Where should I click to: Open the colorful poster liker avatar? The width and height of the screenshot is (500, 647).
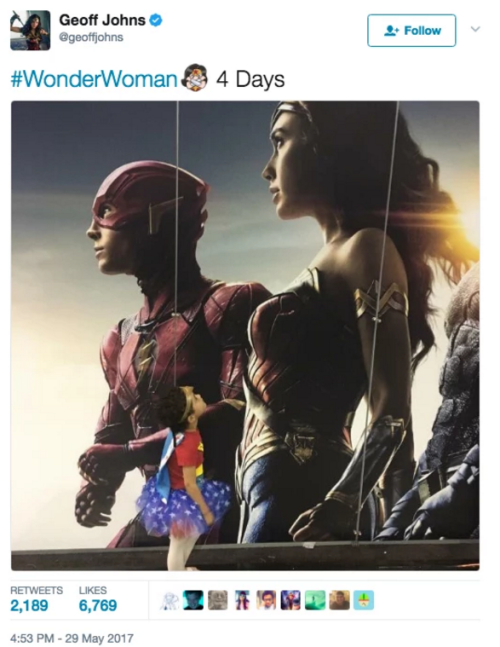pos(290,600)
